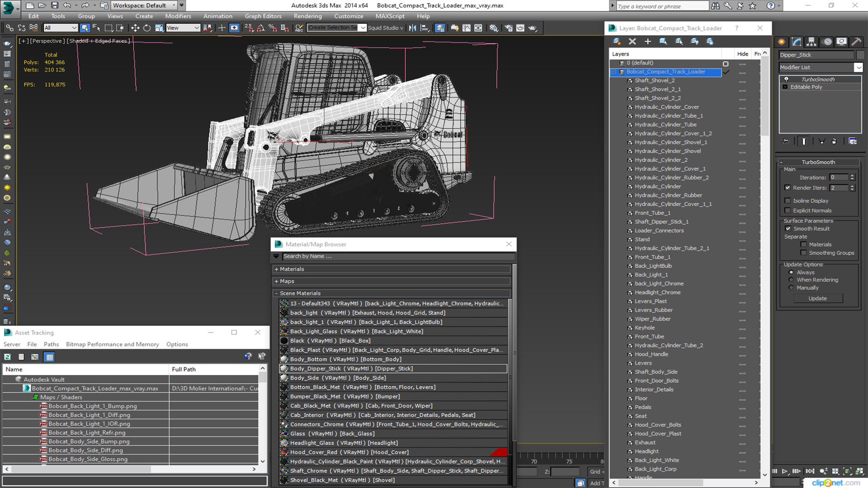Open the Modifiers menu
The image size is (868, 488).
[178, 16]
